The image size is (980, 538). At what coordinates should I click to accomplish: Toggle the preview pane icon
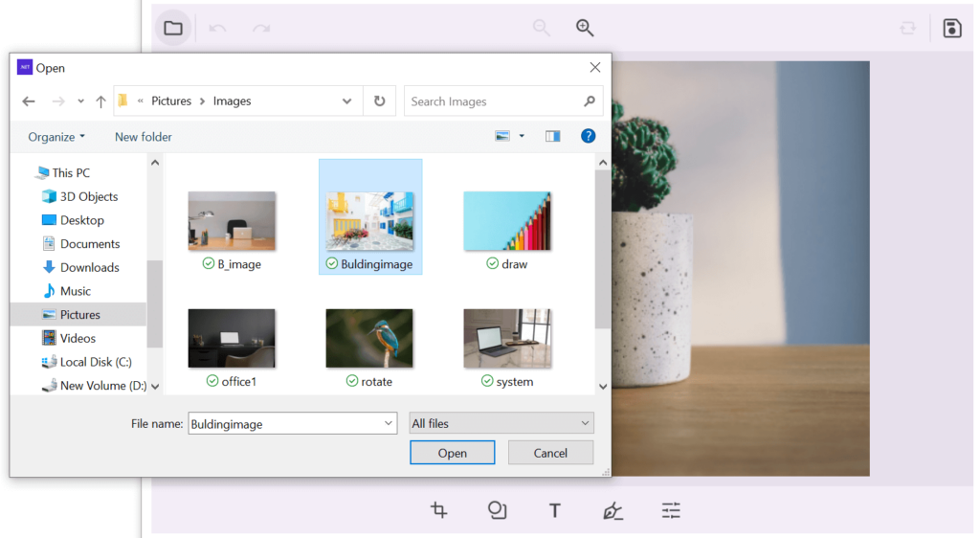[x=552, y=136]
